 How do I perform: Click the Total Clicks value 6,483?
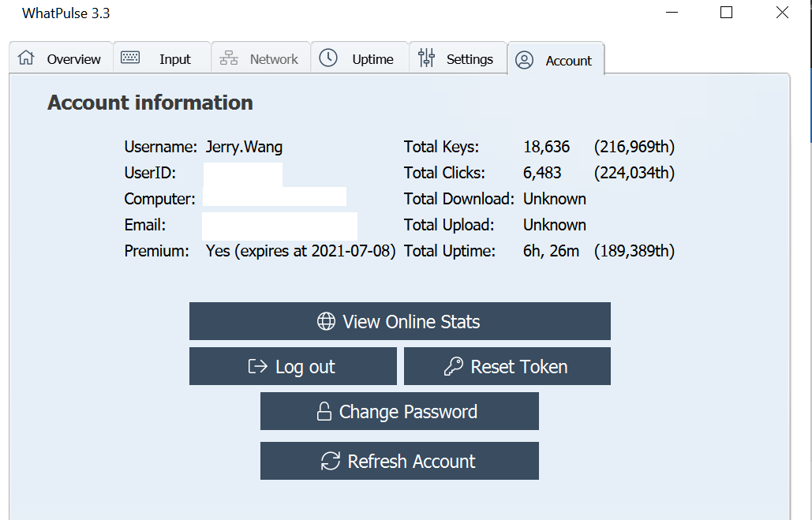click(x=541, y=173)
